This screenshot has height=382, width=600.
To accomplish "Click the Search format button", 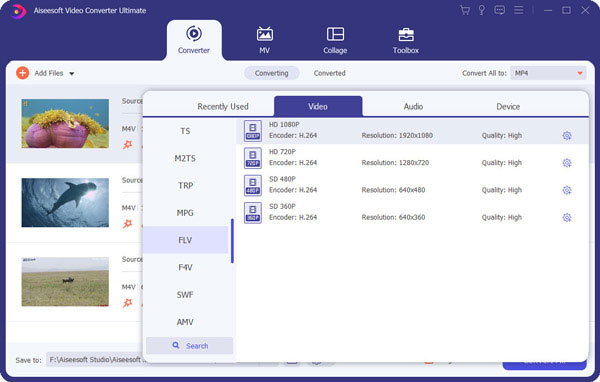I will [x=189, y=346].
